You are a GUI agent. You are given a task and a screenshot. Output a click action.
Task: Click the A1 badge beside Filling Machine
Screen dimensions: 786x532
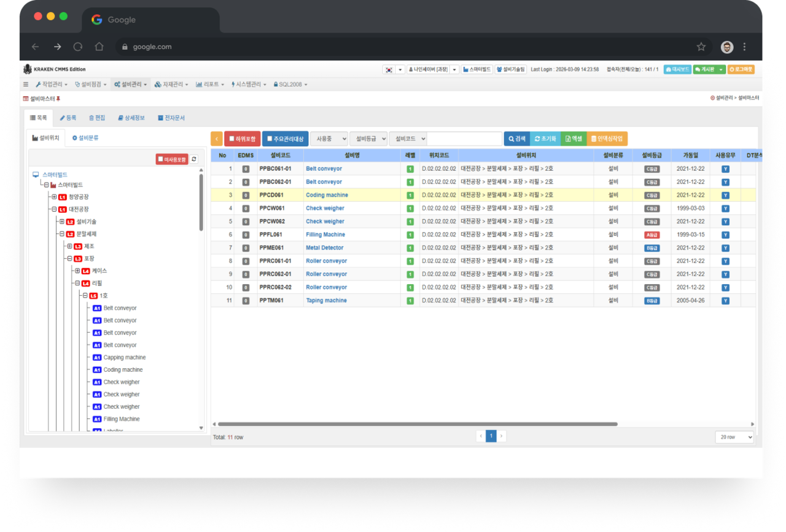coord(97,419)
